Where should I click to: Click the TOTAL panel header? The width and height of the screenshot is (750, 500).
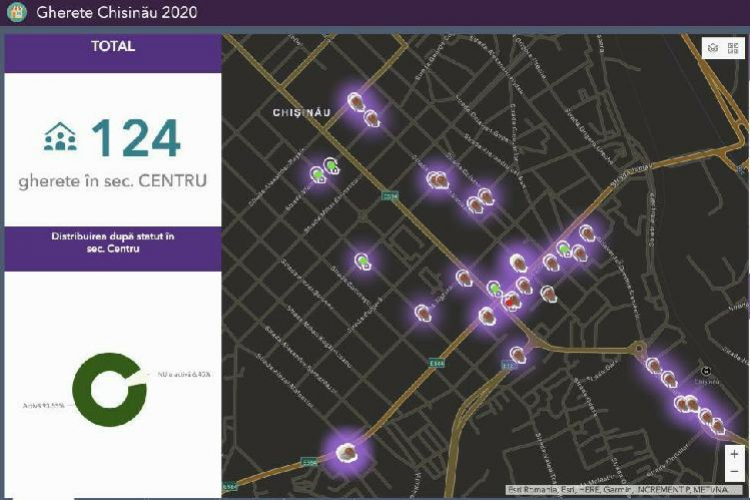coord(113,46)
